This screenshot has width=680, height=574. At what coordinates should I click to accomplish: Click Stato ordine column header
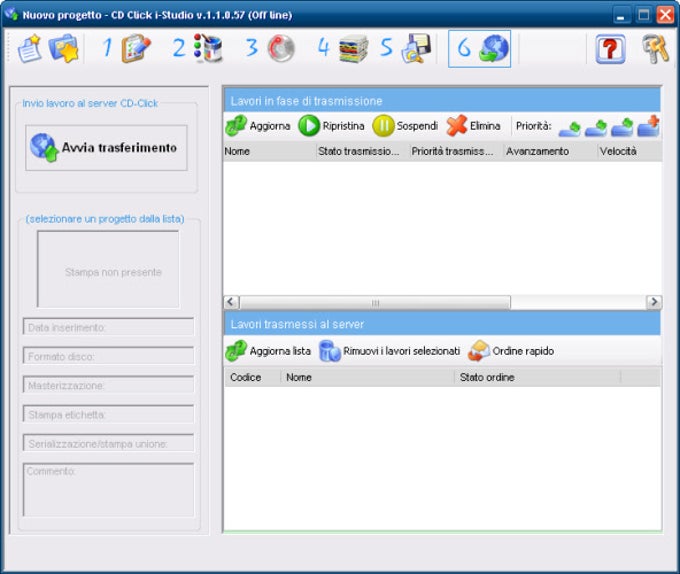(x=537, y=378)
